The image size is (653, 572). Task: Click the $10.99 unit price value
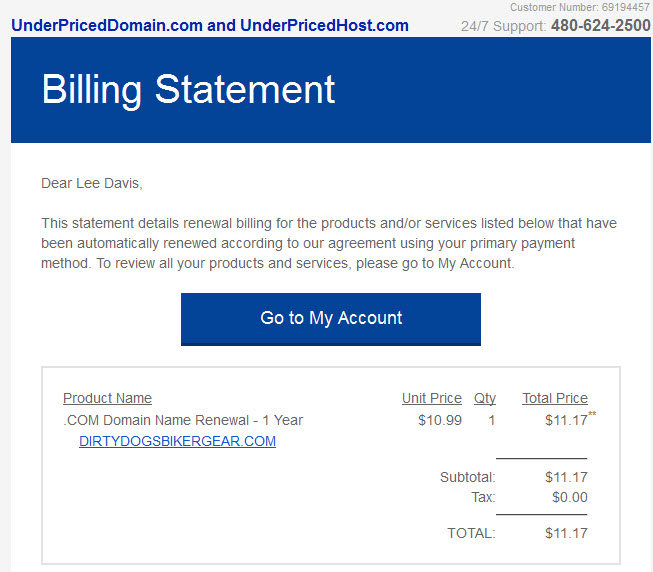pyautogui.click(x=440, y=420)
